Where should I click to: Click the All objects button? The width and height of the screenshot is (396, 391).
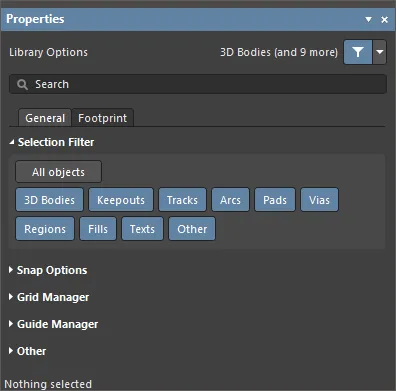coord(58,172)
